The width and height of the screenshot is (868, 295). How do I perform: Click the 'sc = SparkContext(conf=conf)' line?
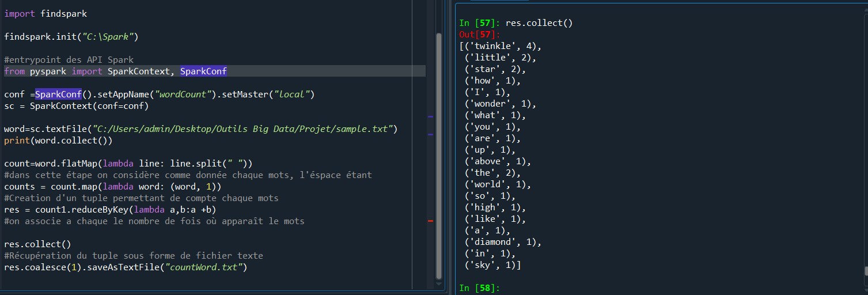coord(77,106)
